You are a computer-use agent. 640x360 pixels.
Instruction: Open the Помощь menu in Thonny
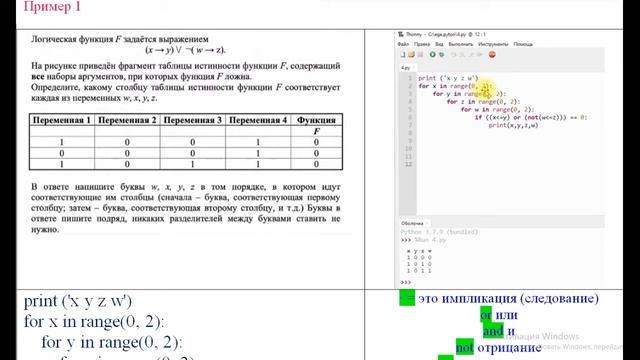click(x=523, y=44)
